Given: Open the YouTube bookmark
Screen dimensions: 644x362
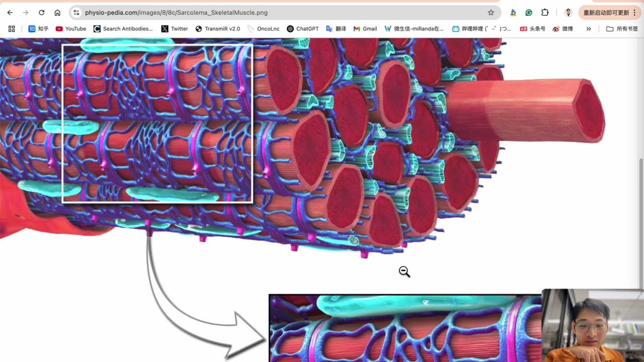Looking at the screenshot, I should pyautogui.click(x=71, y=29).
